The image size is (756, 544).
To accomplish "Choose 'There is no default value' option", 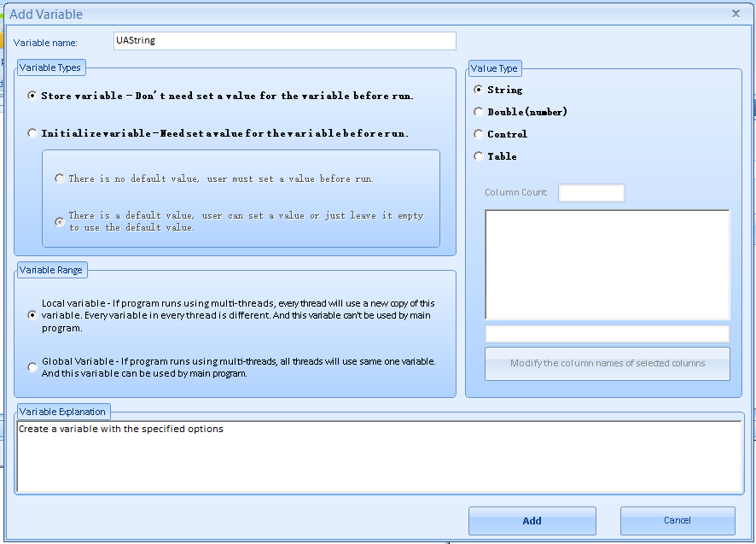I will coord(60,178).
